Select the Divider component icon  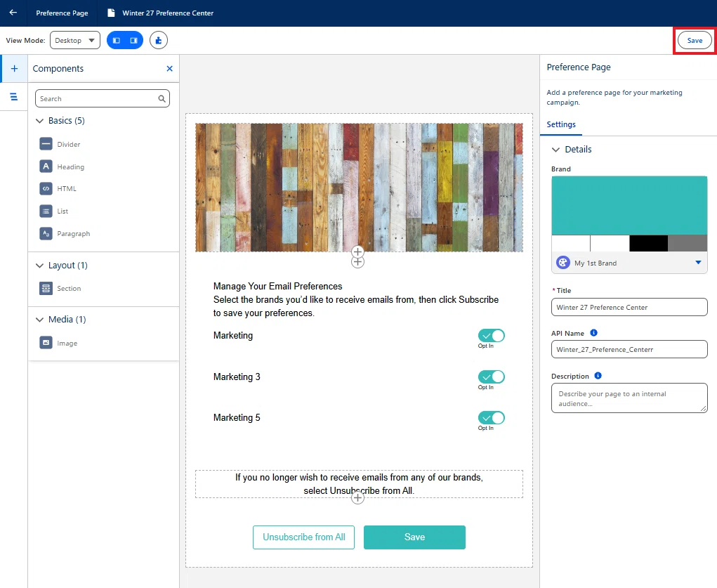click(46, 144)
